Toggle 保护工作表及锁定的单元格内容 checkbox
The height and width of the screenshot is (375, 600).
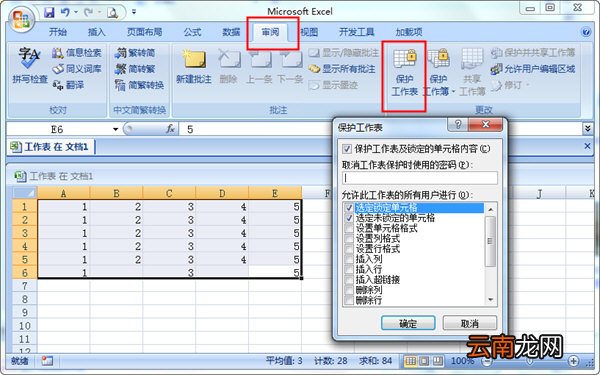point(347,149)
